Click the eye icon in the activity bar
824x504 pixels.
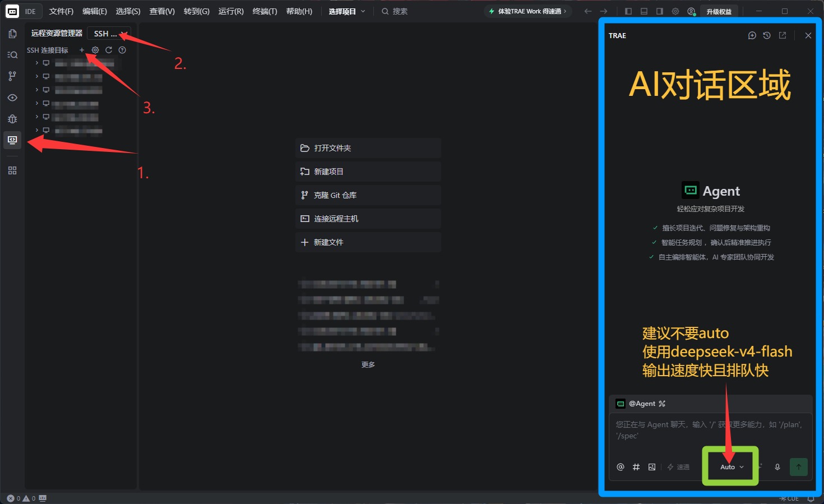(x=12, y=98)
